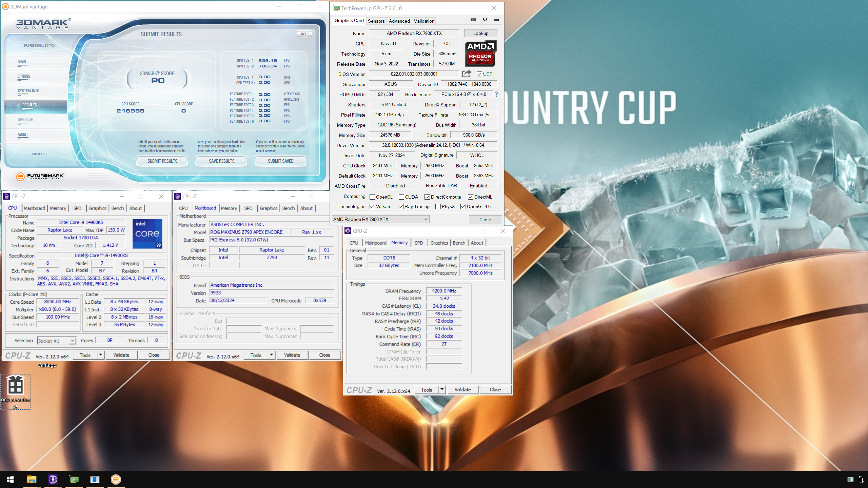Click SUBMIT SAVED button
Image resolution: width=868 pixels, height=488 pixels.
point(280,161)
